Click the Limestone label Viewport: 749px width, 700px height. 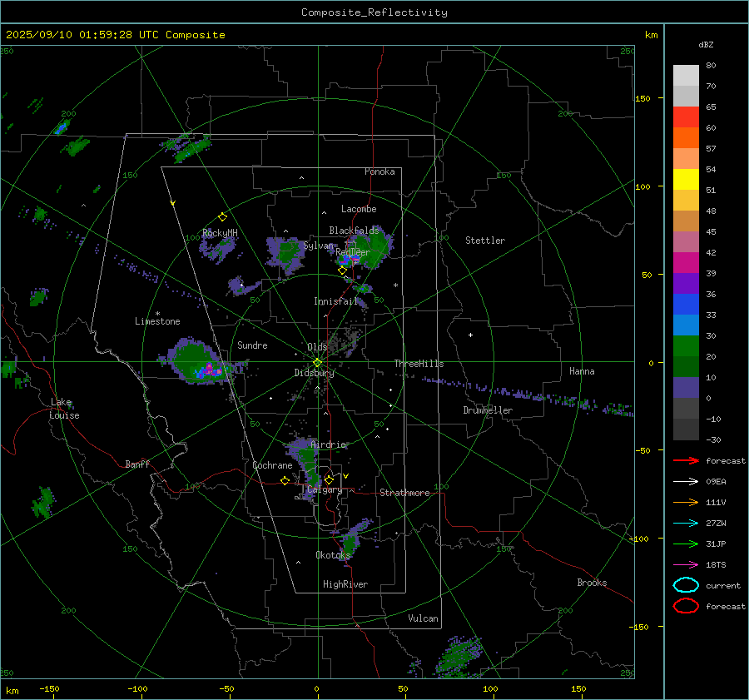(157, 321)
